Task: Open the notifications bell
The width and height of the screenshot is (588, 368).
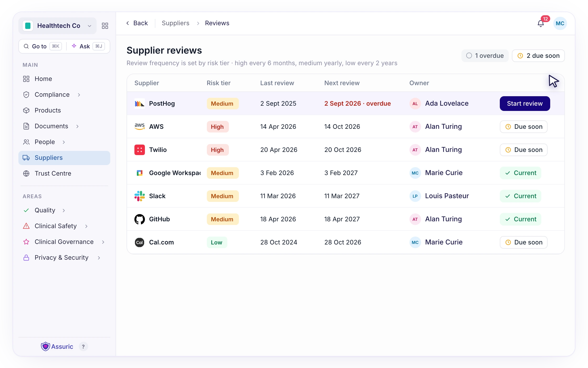Action: coord(540,24)
